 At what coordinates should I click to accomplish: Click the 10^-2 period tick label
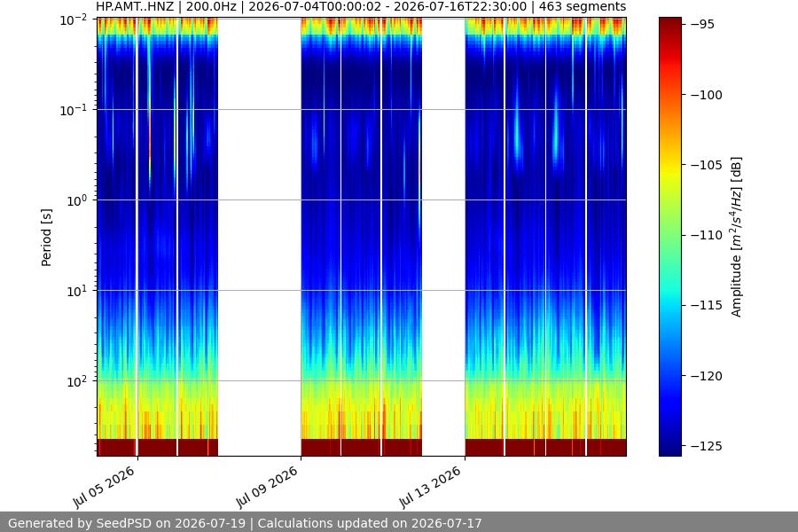point(74,20)
